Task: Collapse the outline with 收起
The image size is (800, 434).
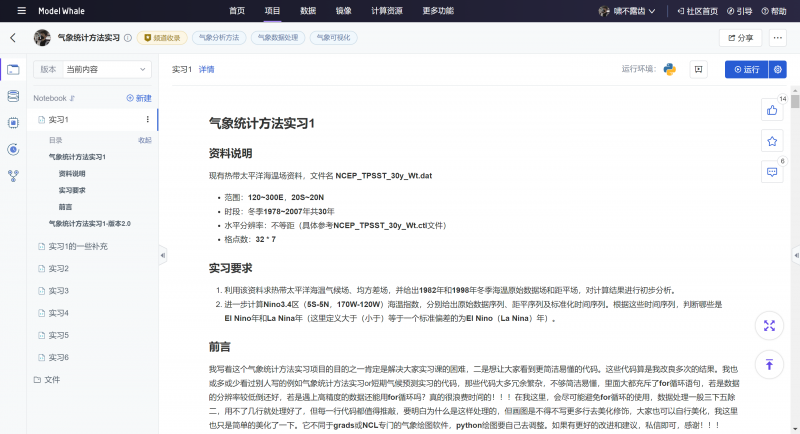Action: point(145,140)
